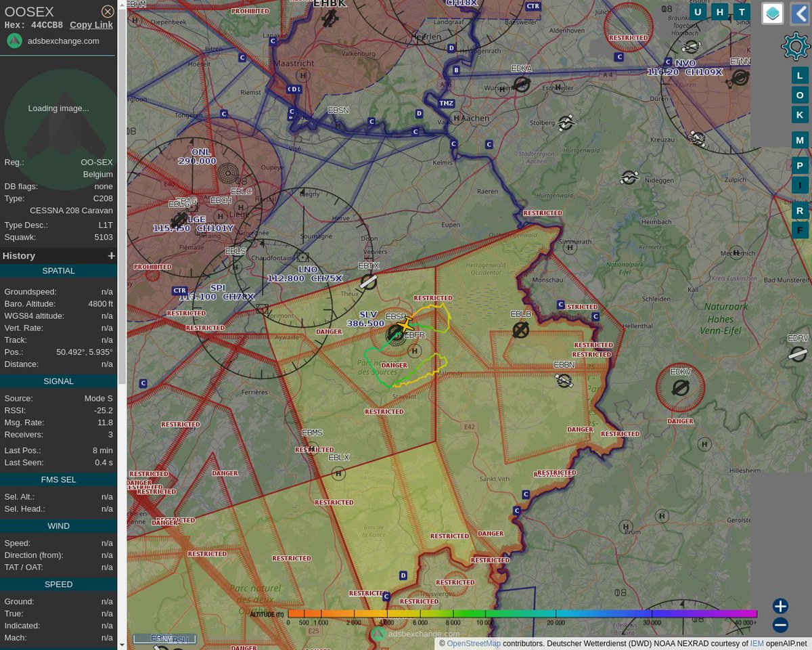Click the position value 50.492°, 5.935°

point(85,352)
